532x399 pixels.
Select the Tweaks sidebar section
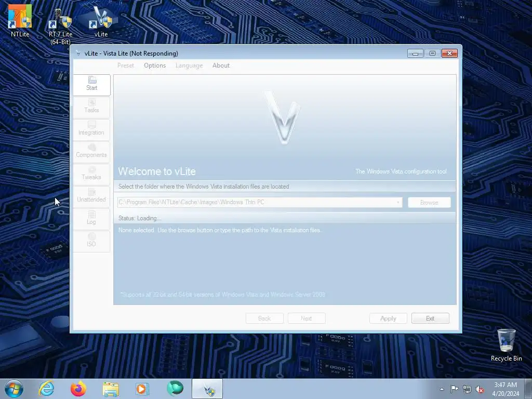click(x=91, y=175)
